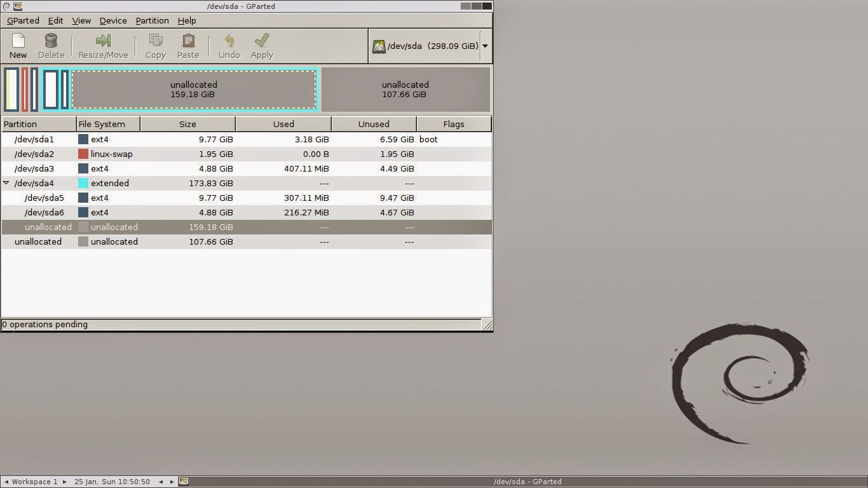Viewport: 868px width, 488px height.
Task: Click the "3.18 GiB" used value
Action: click(311, 139)
